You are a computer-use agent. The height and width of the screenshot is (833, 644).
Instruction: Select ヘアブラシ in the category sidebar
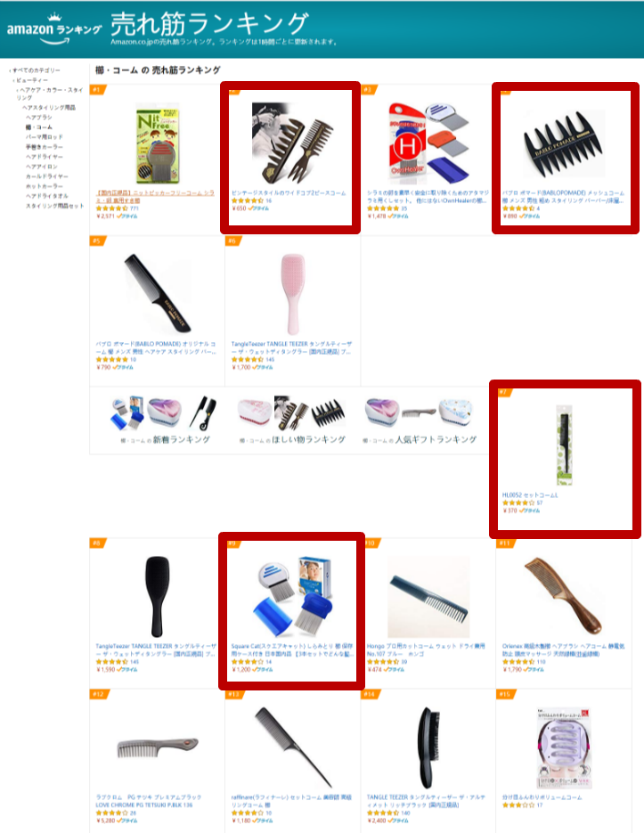tap(39, 118)
